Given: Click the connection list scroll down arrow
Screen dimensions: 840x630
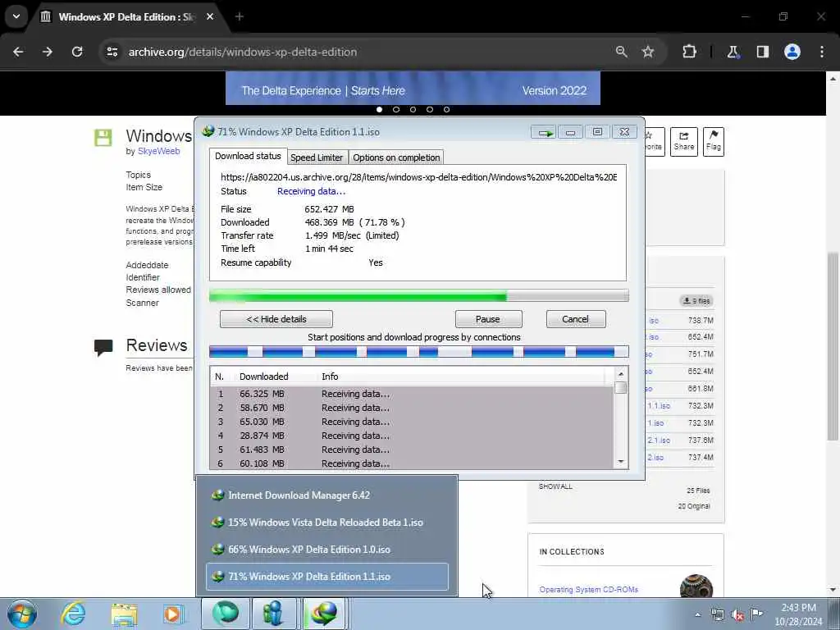Looking at the screenshot, I should click(x=621, y=462).
